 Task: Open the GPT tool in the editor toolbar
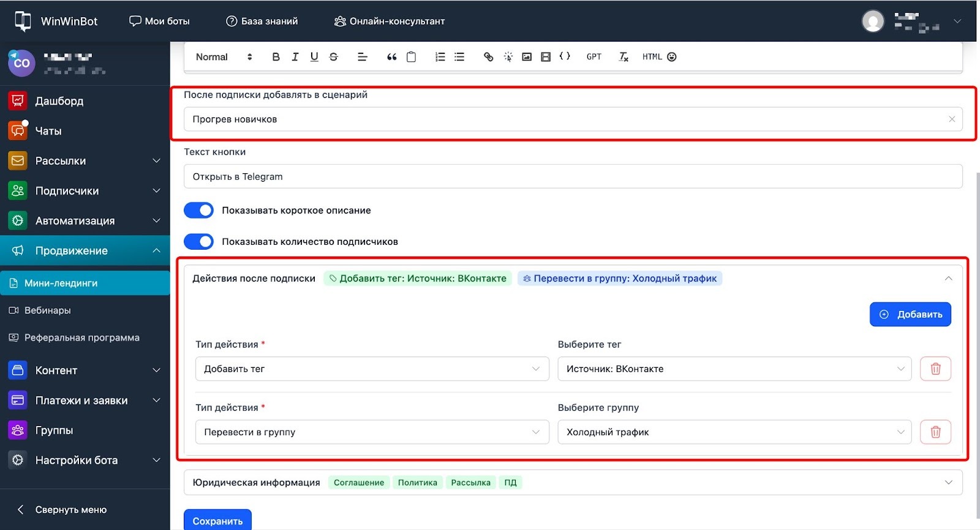click(594, 57)
